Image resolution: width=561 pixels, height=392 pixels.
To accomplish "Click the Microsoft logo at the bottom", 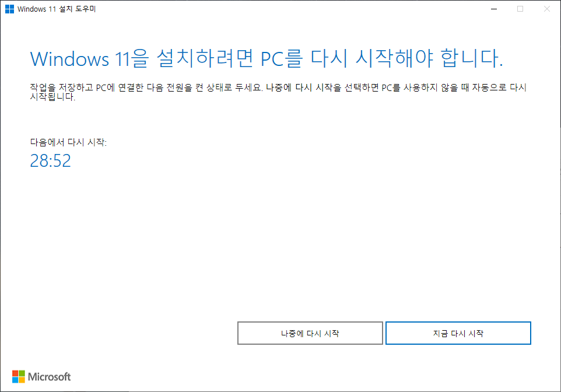I will [41, 377].
